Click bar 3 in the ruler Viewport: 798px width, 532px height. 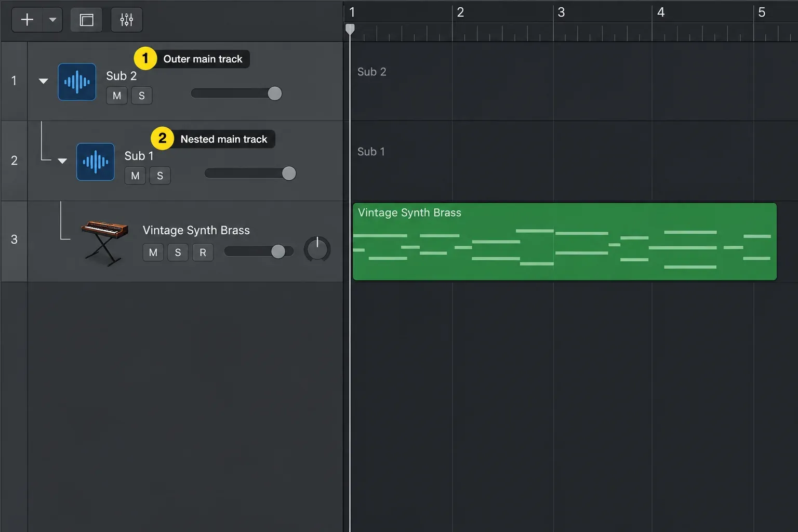[561, 12]
